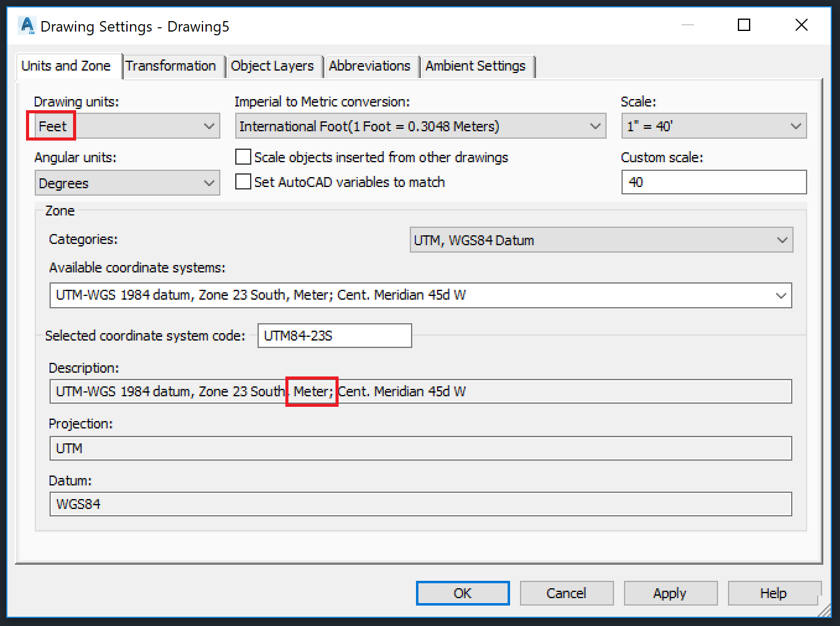Click the Projection UTM field

[420, 448]
